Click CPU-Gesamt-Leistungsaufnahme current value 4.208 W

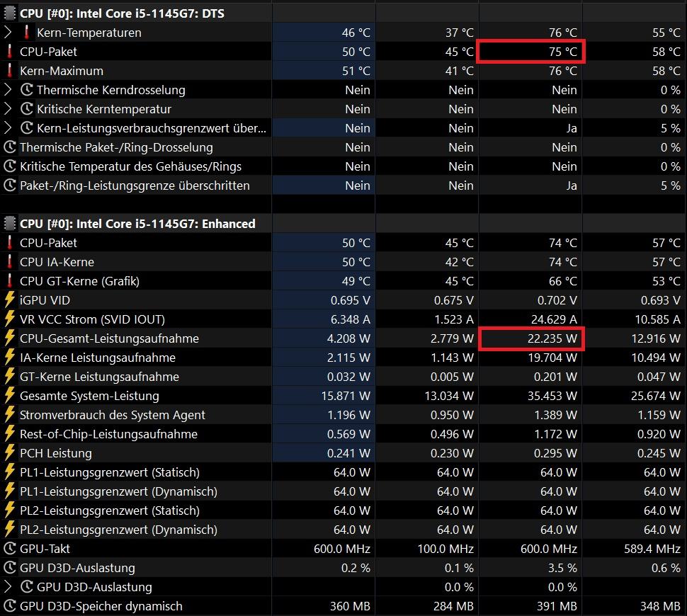tap(348, 338)
